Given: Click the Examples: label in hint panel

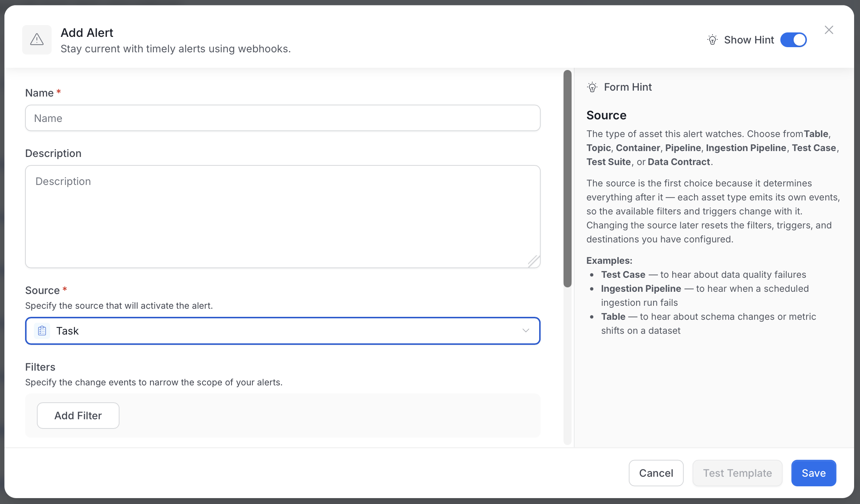Looking at the screenshot, I should click(x=609, y=260).
